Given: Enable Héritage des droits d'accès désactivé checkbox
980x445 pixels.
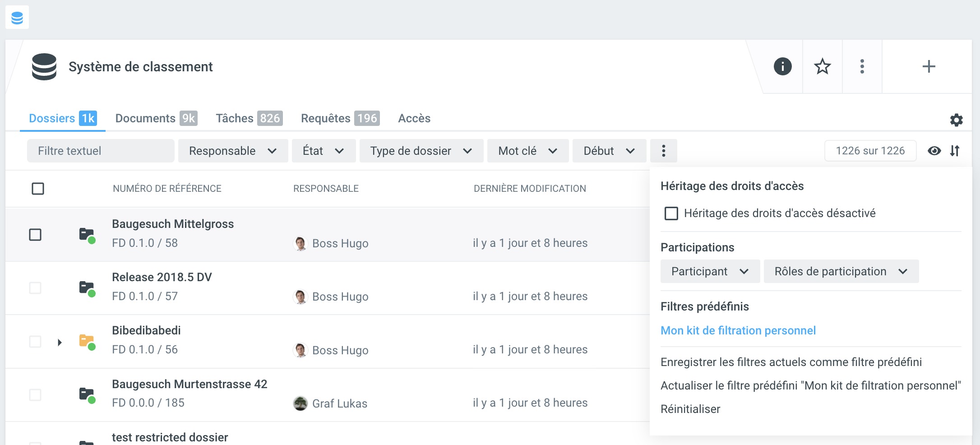Looking at the screenshot, I should (671, 213).
